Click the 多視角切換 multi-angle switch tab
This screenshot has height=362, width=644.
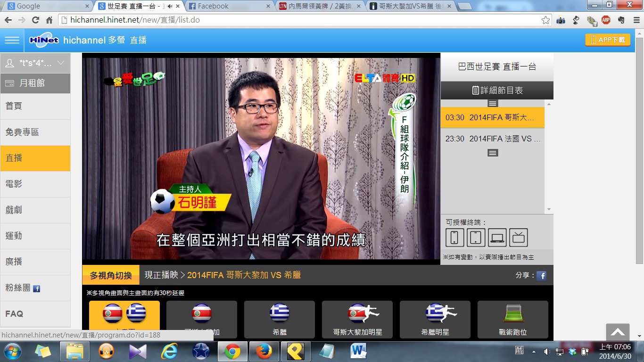[x=111, y=275]
